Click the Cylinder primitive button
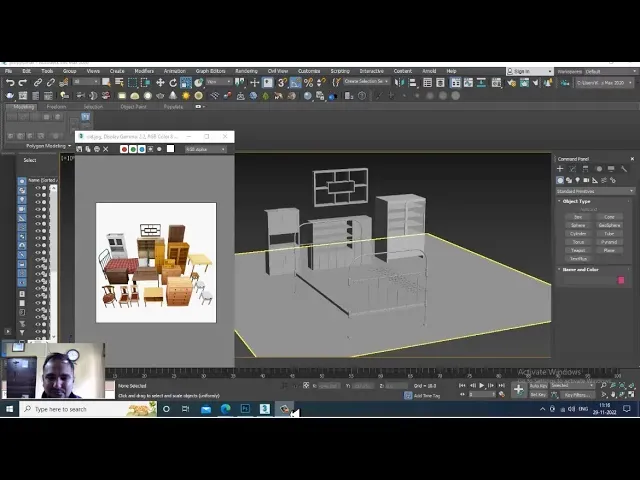Viewport: 640px width, 480px height. (x=578, y=233)
